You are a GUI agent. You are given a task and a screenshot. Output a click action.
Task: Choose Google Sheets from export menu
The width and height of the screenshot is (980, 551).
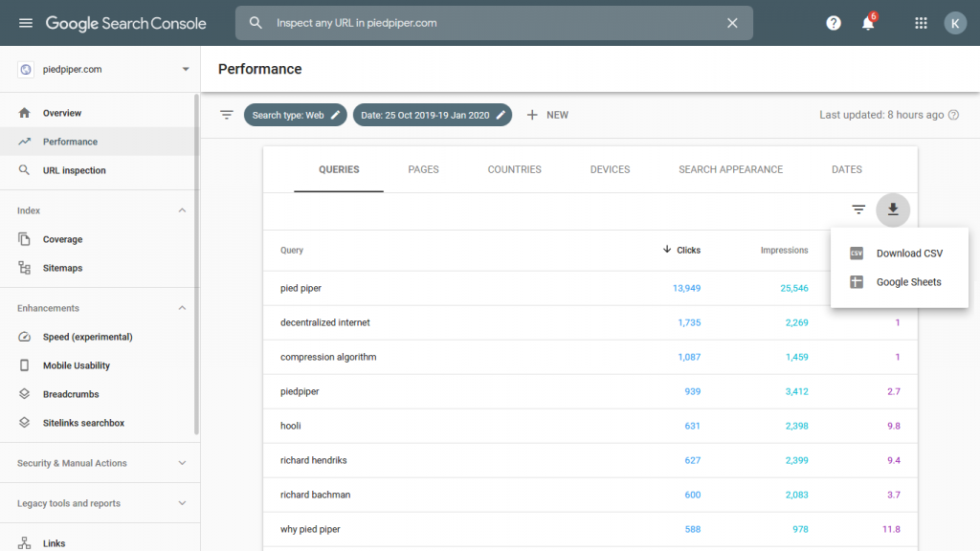coord(900,282)
